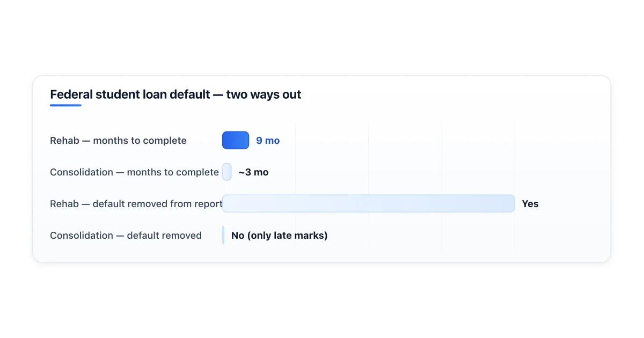Screen dimensions: 644x338
Task: Click the 'No (only late marks)' text
Action: (279, 236)
